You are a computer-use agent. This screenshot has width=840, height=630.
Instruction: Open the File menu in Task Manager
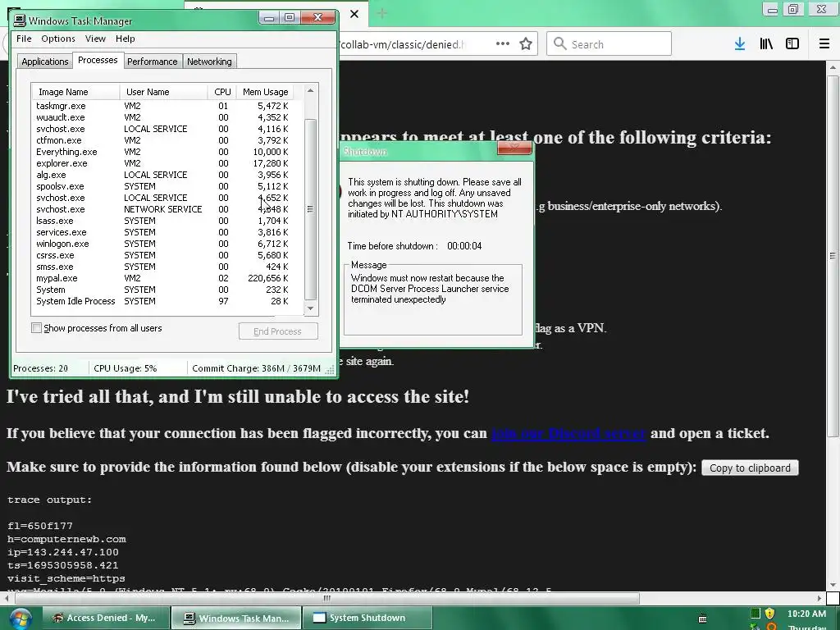24,39
